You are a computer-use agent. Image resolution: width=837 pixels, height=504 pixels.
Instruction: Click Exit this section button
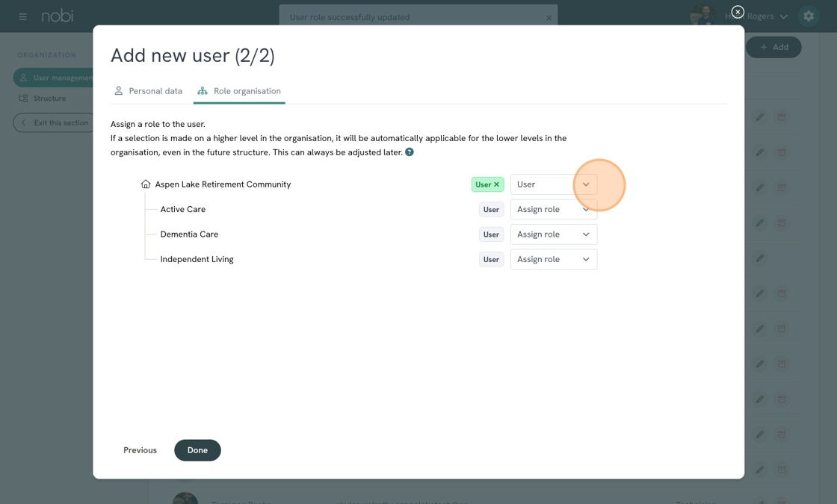(x=55, y=122)
